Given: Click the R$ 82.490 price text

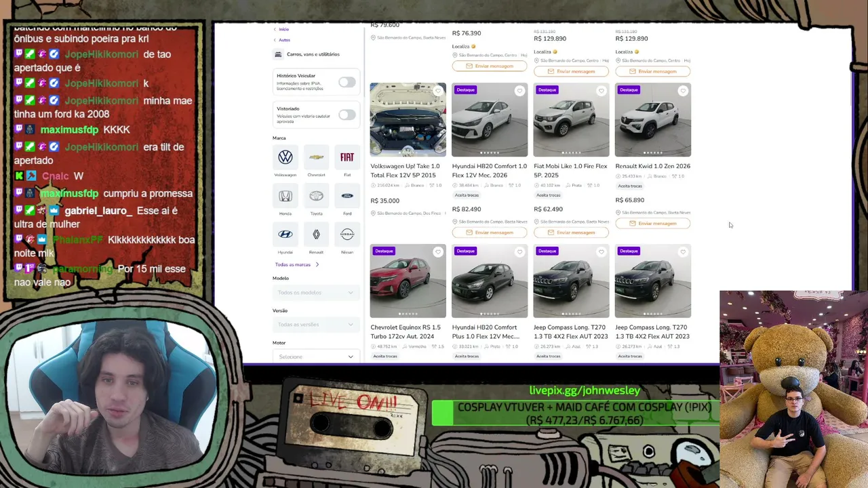Looking at the screenshot, I should (467, 209).
